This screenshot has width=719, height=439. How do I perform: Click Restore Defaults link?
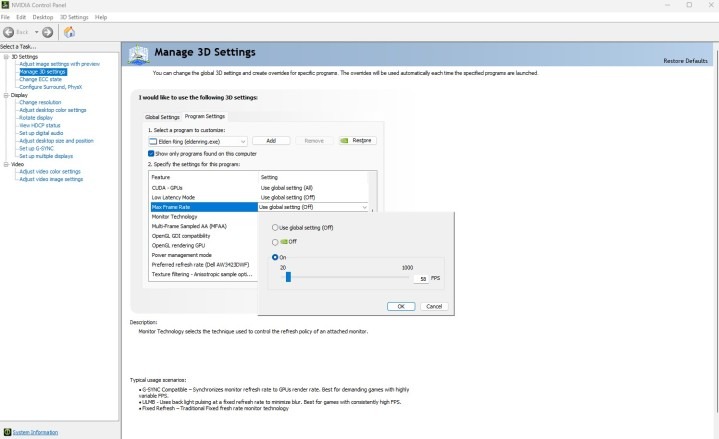[x=685, y=61]
